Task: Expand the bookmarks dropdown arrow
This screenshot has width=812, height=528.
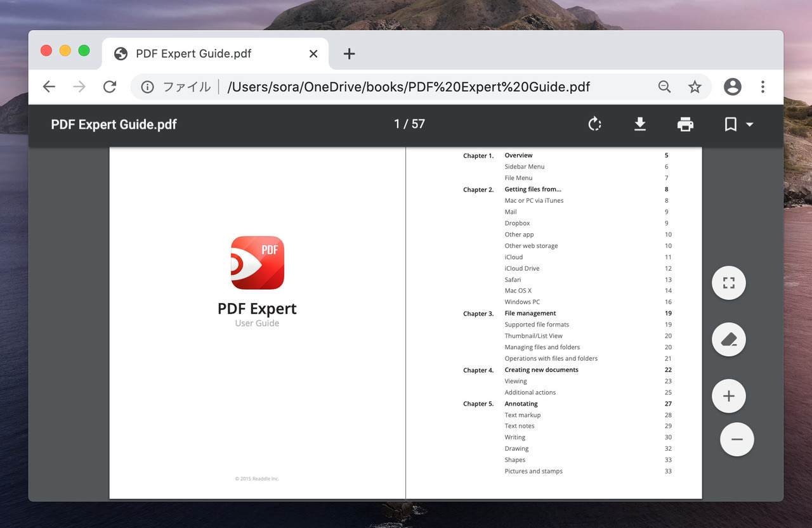Action: pyautogui.click(x=749, y=124)
